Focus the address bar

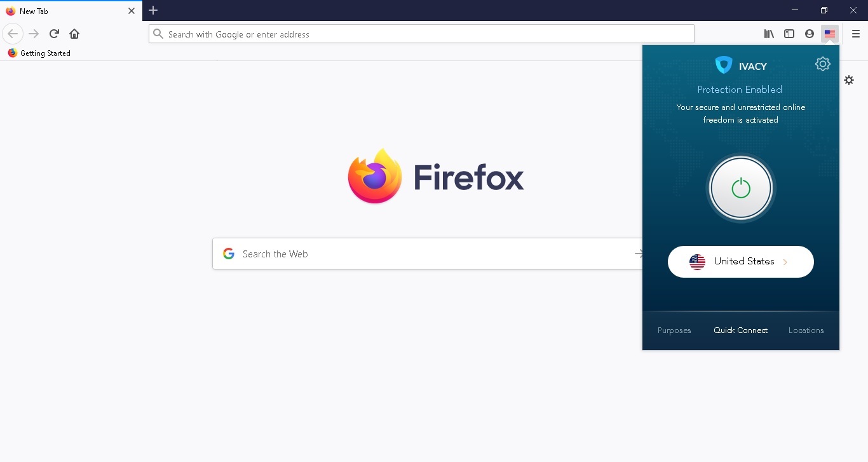[421, 34]
